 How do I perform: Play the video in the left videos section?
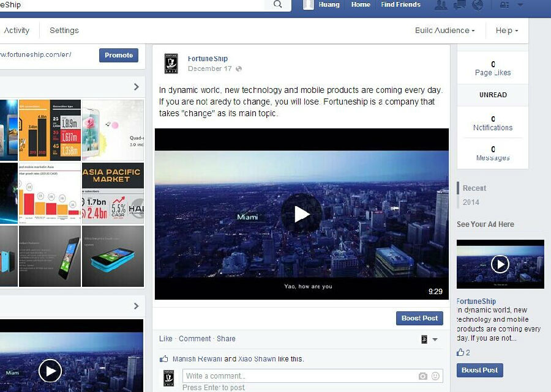pyautogui.click(x=50, y=371)
